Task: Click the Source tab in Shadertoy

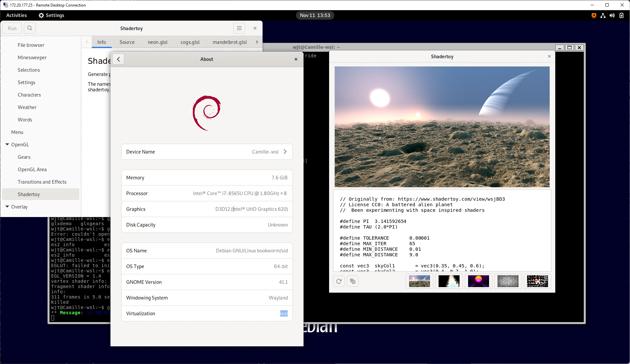Action: coord(127,42)
